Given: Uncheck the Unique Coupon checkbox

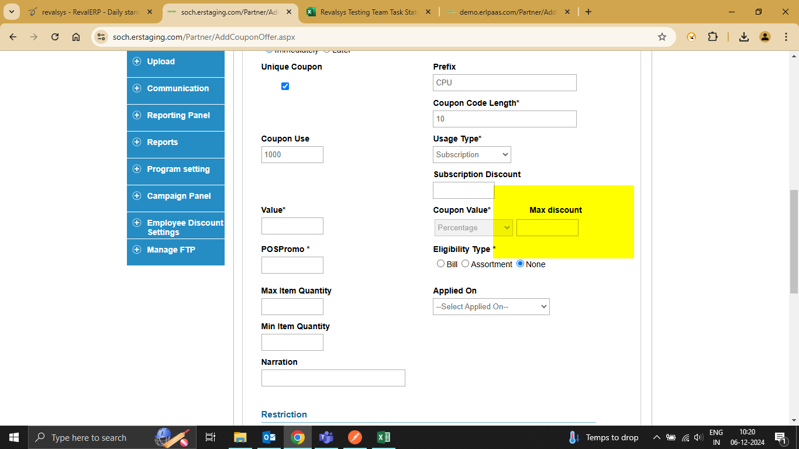Looking at the screenshot, I should (285, 87).
